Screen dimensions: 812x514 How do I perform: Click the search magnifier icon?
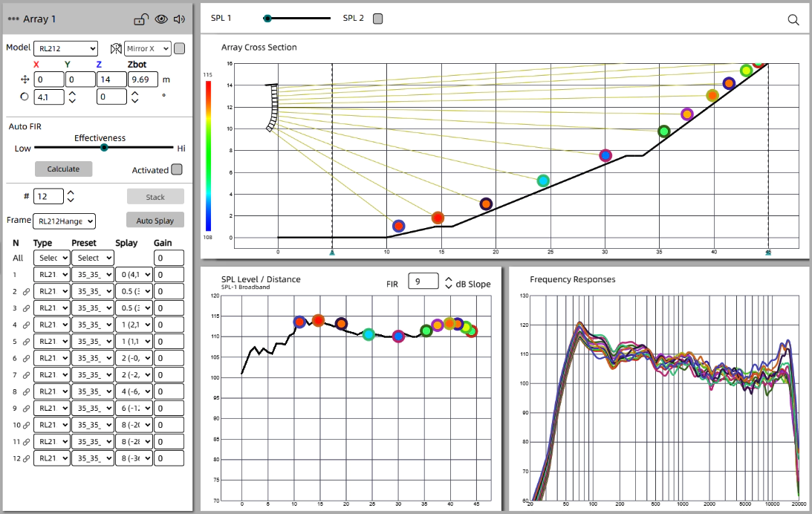point(793,20)
